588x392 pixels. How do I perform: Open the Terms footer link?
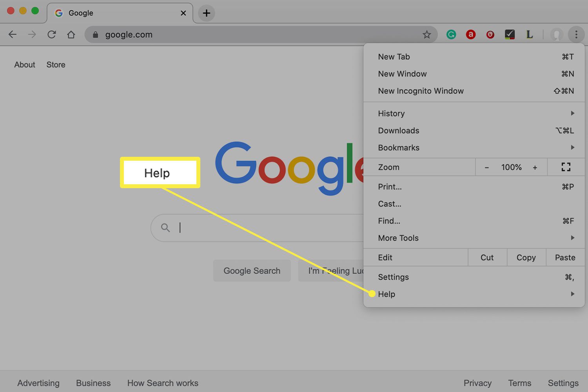tap(520, 383)
